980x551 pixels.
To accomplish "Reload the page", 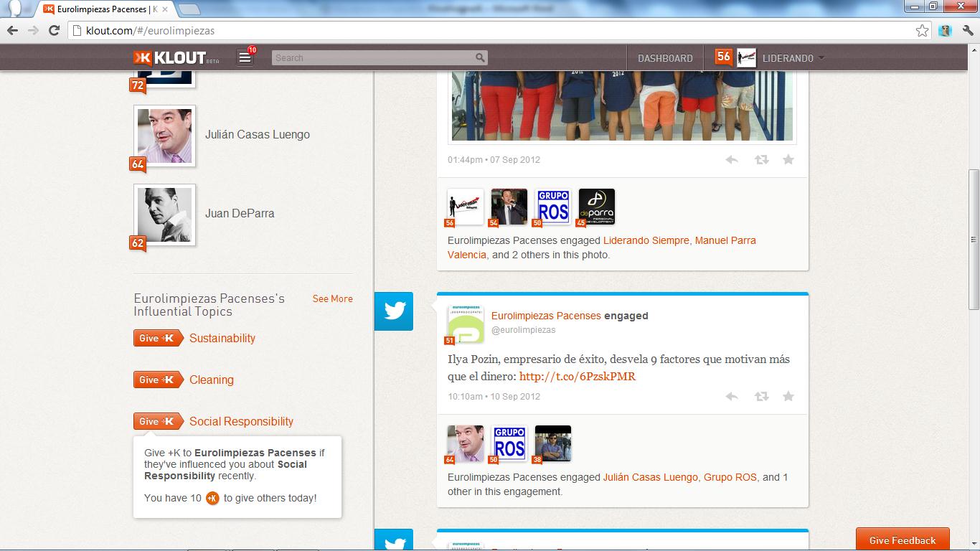I will pos(54,30).
